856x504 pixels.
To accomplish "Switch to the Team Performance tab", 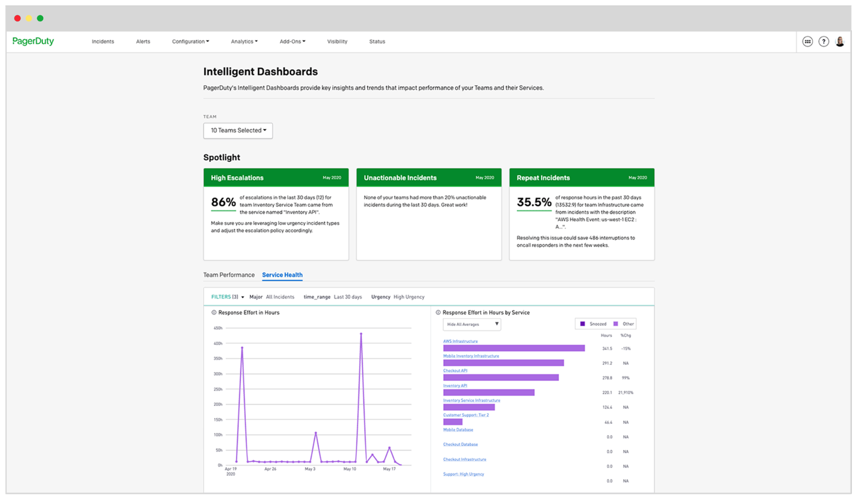I will tap(229, 275).
